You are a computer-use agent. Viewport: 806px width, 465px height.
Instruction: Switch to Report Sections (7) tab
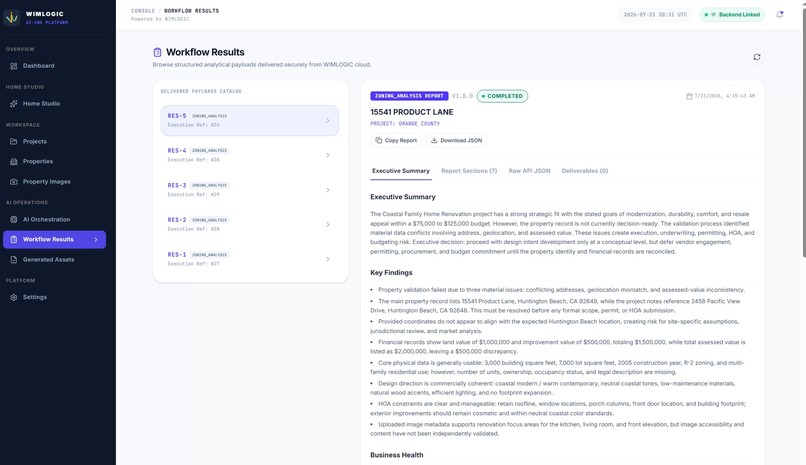point(469,171)
